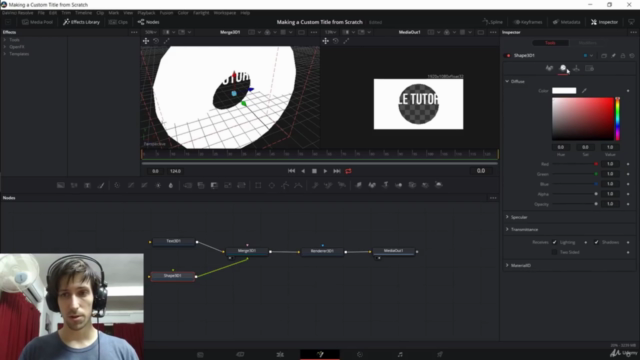This screenshot has height=360, width=640.
Task: Open the Metadata panel
Action: pyautogui.click(x=567, y=22)
